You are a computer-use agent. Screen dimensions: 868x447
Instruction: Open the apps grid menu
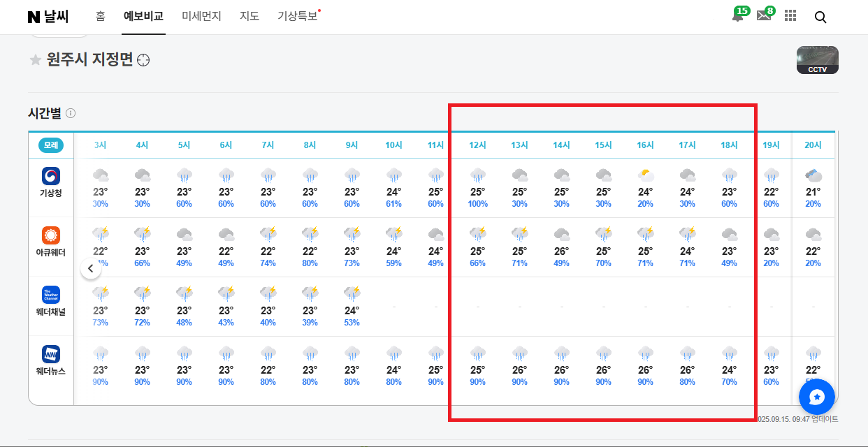(x=790, y=16)
